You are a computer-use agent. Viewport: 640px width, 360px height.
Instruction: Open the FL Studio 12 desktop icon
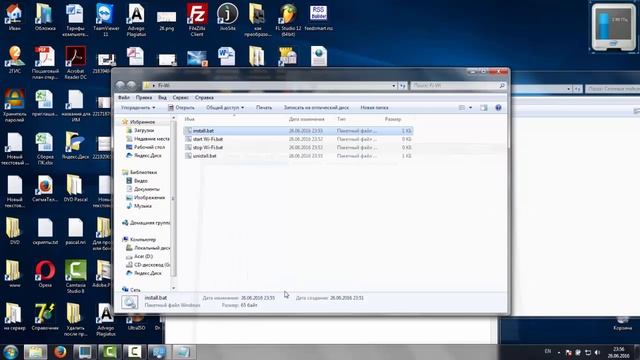[288, 20]
